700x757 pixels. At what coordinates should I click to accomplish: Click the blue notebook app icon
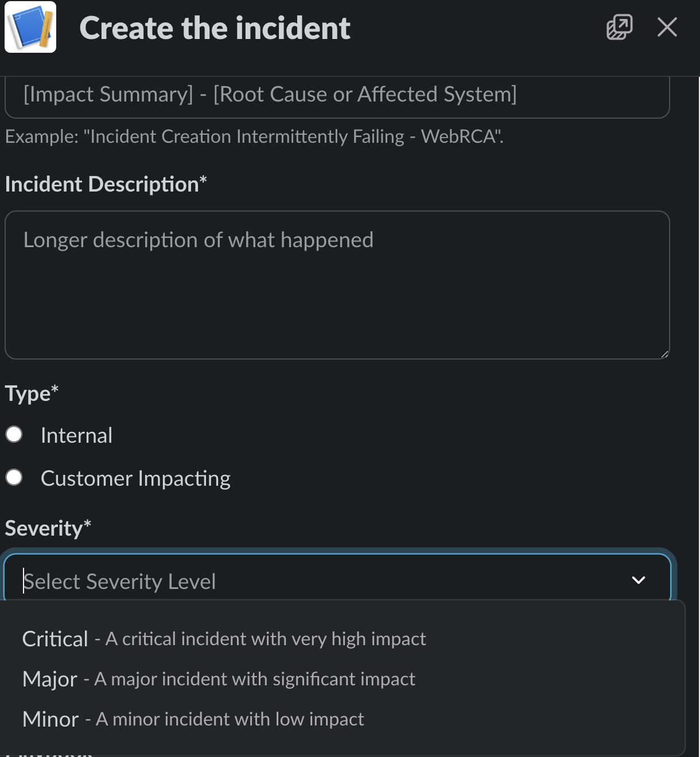[x=30, y=27]
